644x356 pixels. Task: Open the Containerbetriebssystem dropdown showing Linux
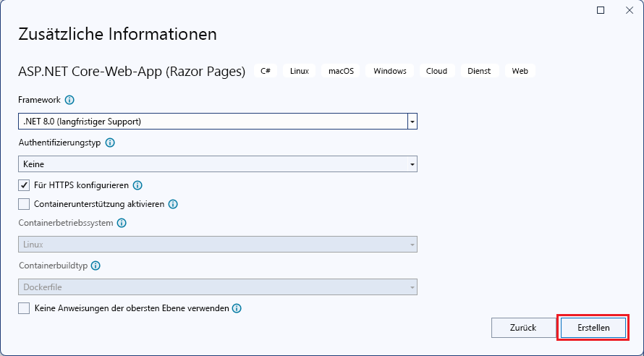(218, 245)
